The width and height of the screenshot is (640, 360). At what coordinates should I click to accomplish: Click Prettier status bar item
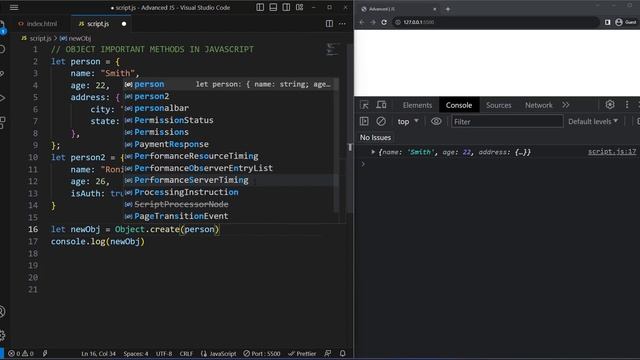click(x=302, y=353)
